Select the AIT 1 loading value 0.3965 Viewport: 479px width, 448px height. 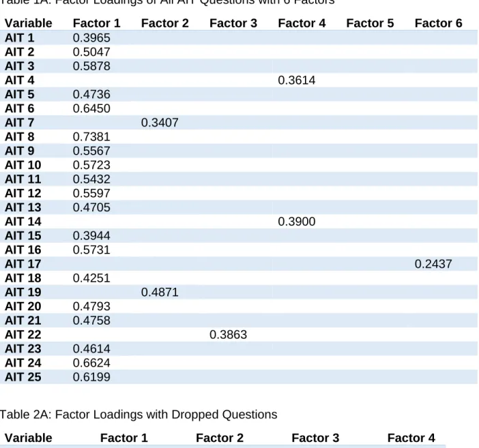coord(91,38)
